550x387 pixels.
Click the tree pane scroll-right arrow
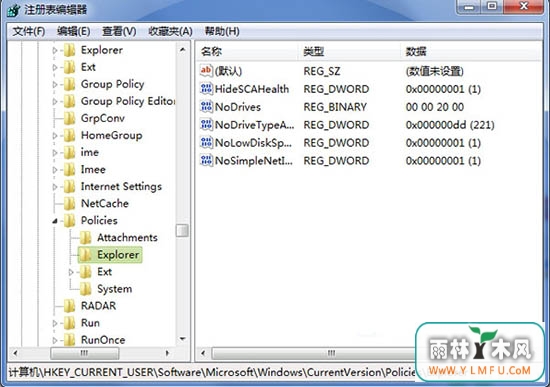pyautogui.click(x=168, y=353)
